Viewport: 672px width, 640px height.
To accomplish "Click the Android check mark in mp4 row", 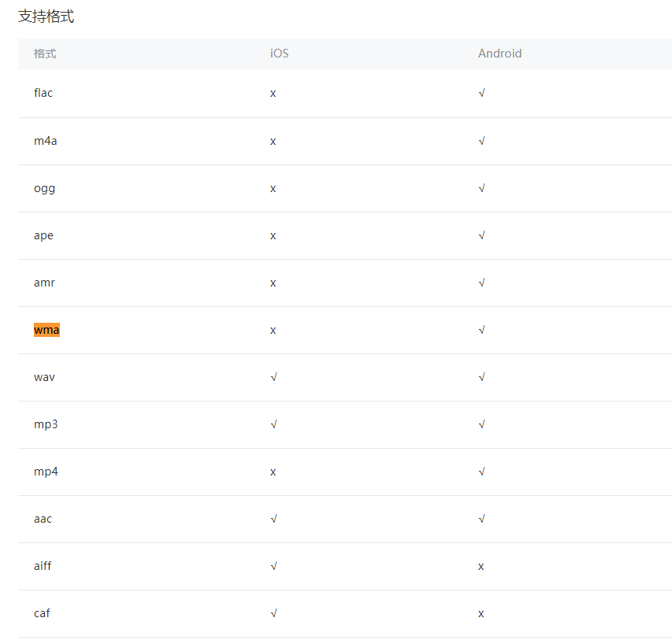I will click(x=481, y=472).
